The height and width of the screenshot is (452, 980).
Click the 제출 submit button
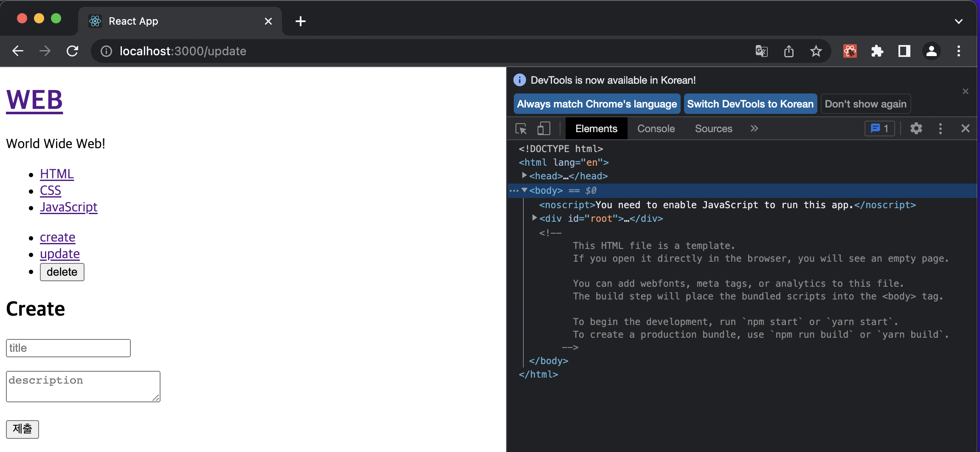coord(23,429)
